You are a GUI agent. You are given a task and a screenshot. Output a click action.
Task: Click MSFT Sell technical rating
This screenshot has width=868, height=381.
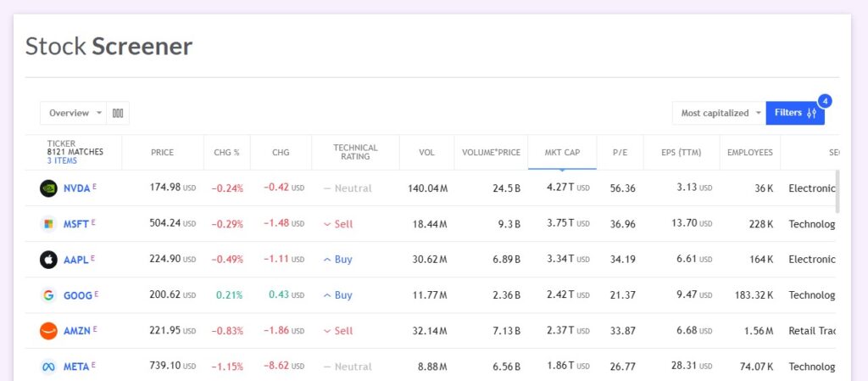click(x=338, y=224)
